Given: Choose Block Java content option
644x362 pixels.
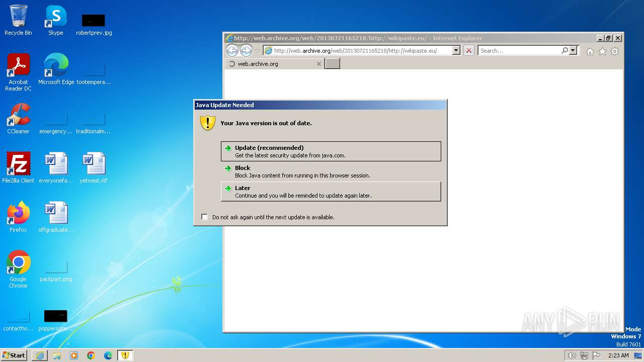Looking at the screenshot, I should click(331, 171).
